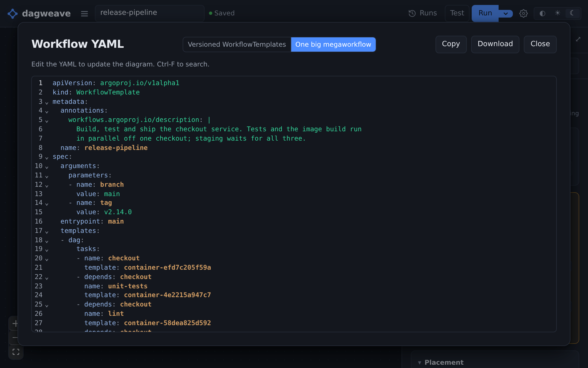Viewport: 588px width, 368px height.
Task: Click the apiVersion value argoproj.io/v1alpha1
Action: pos(140,83)
